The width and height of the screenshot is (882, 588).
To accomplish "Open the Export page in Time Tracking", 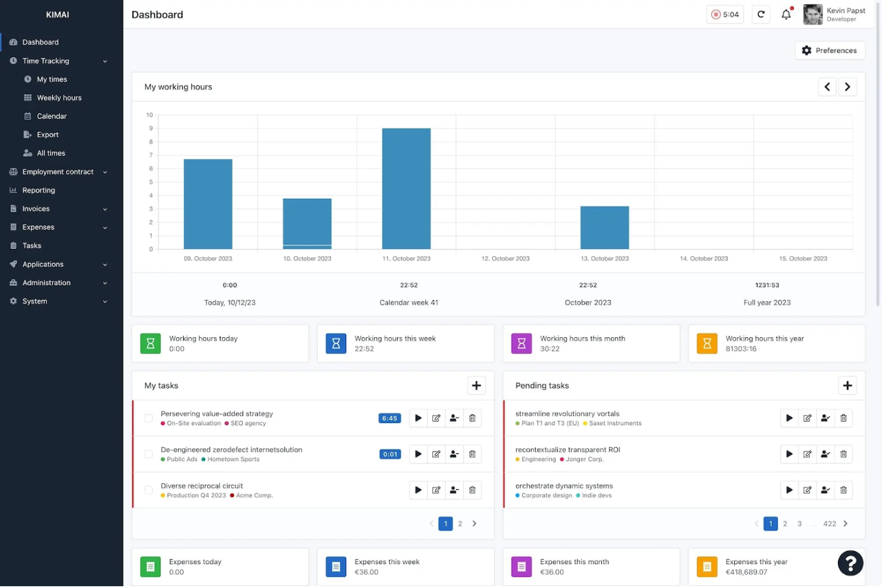I will tap(46, 134).
